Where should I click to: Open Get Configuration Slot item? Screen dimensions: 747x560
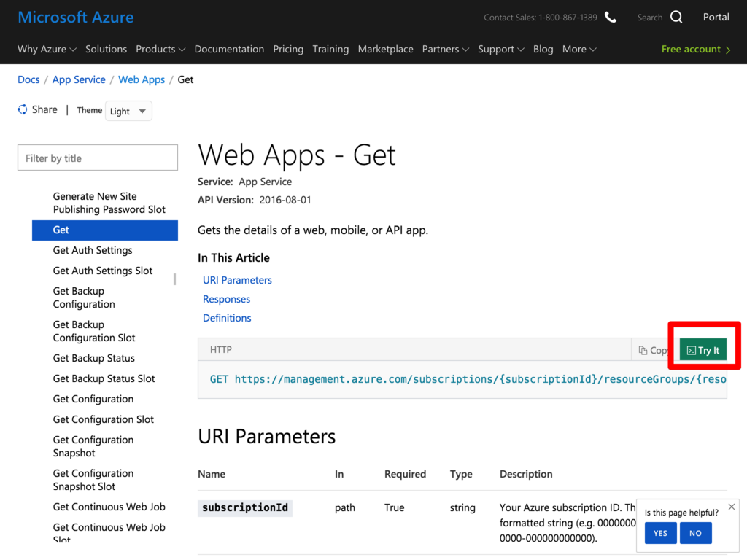coord(104,419)
